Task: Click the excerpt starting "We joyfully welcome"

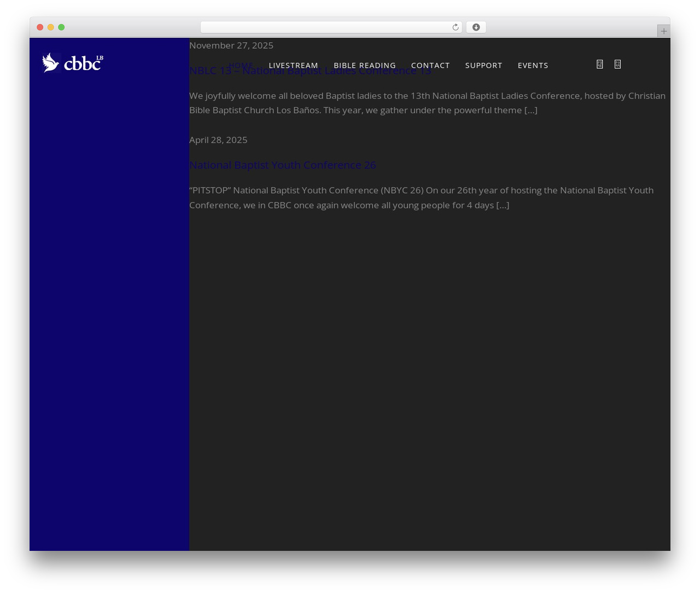Action: coord(427,103)
